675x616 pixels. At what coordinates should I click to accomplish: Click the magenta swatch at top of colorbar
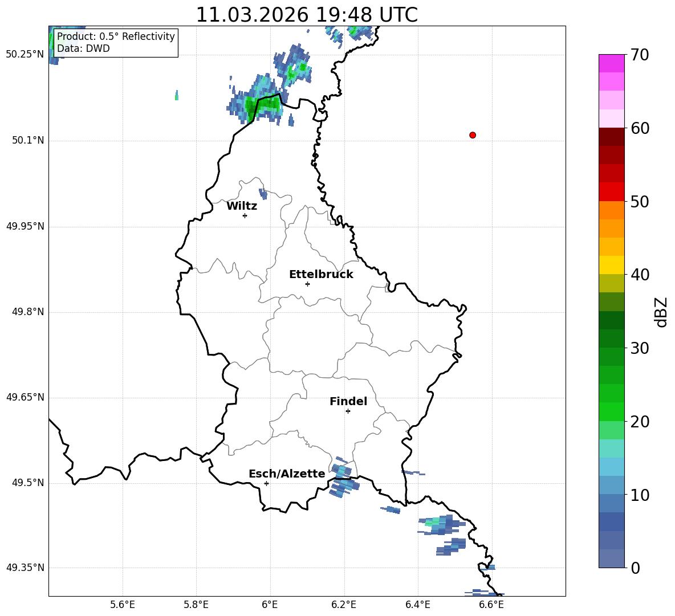pyautogui.click(x=612, y=63)
